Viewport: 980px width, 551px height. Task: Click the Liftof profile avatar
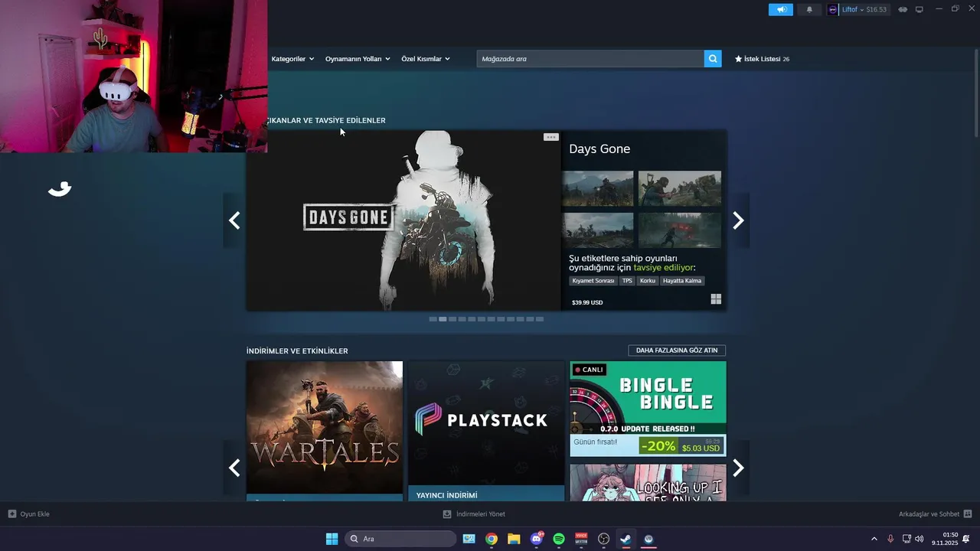click(833, 9)
